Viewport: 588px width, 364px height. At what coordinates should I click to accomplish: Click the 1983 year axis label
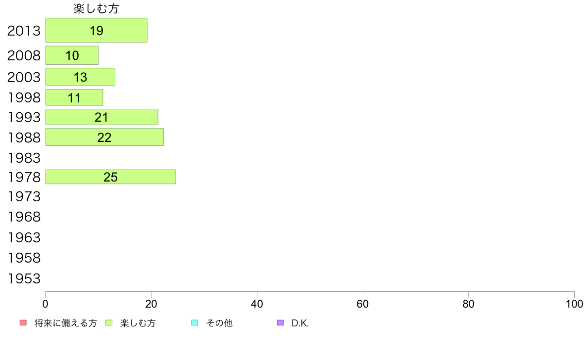(24, 158)
